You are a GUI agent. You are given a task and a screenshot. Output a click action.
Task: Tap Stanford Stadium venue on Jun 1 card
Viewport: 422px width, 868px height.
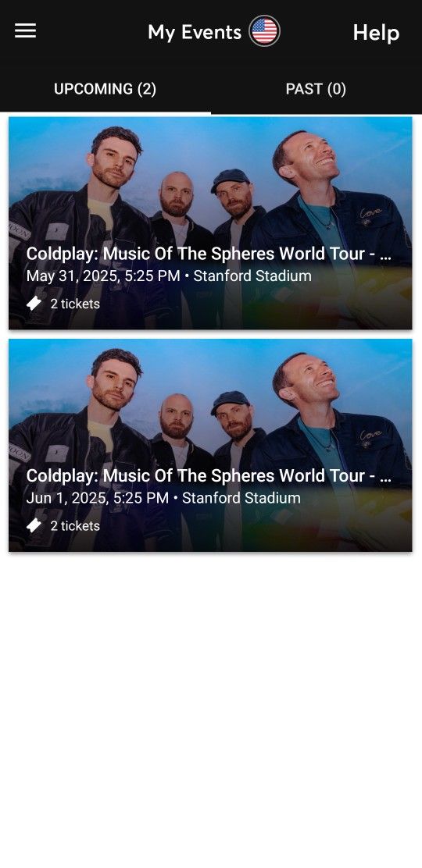241,498
